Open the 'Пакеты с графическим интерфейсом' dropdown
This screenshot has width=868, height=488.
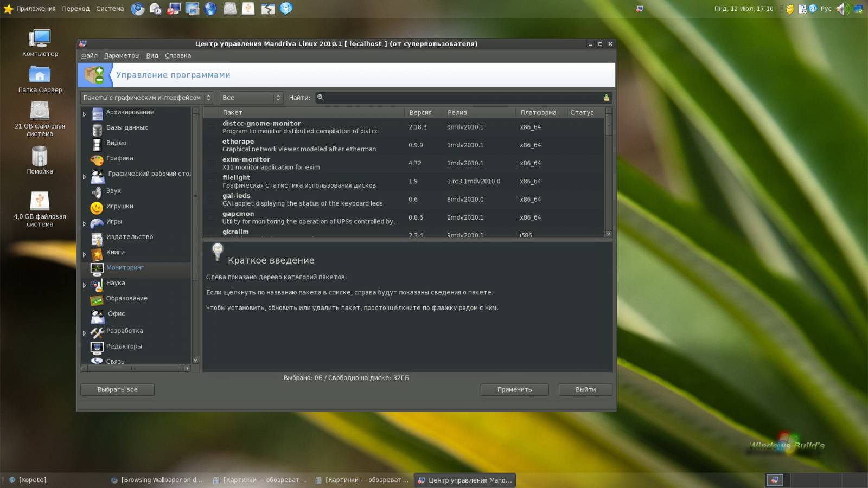point(147,98)
